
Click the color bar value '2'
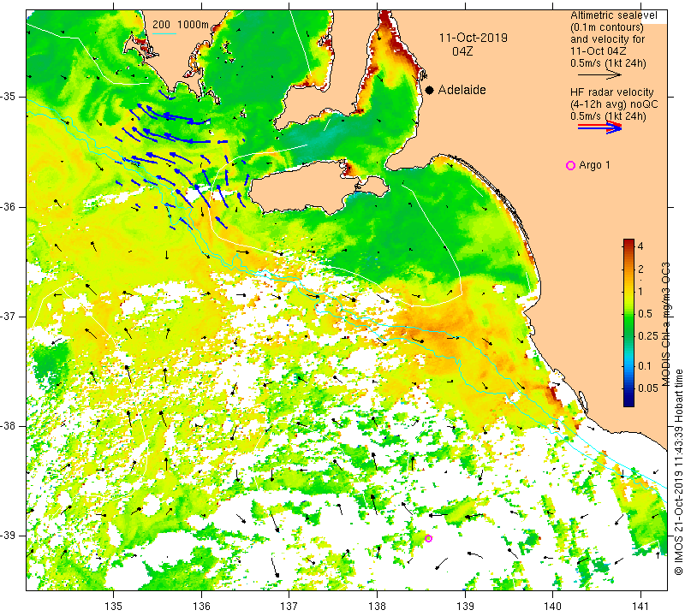pos(640,269)
